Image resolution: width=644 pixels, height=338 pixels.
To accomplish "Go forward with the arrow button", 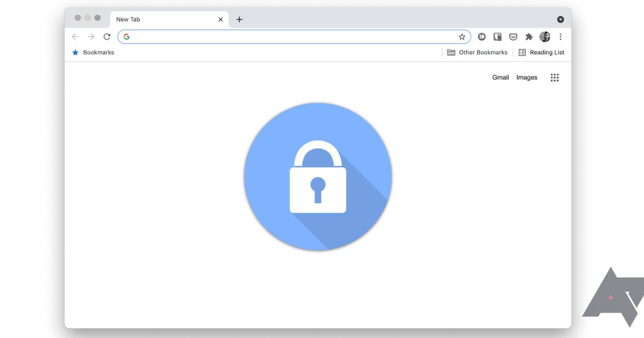I will (x=91, y=37).
